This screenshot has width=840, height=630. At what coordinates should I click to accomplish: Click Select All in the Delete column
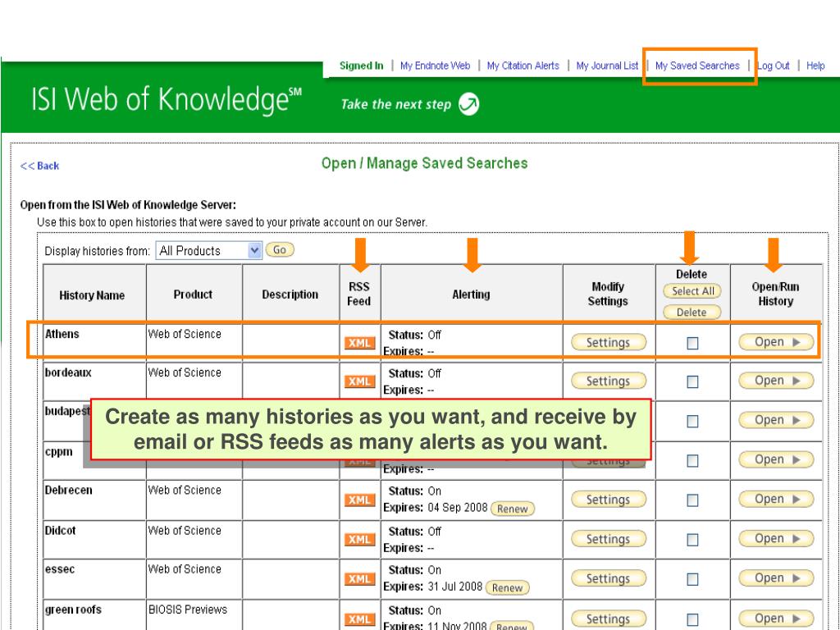pyautogui.click(x=692, y=291)
